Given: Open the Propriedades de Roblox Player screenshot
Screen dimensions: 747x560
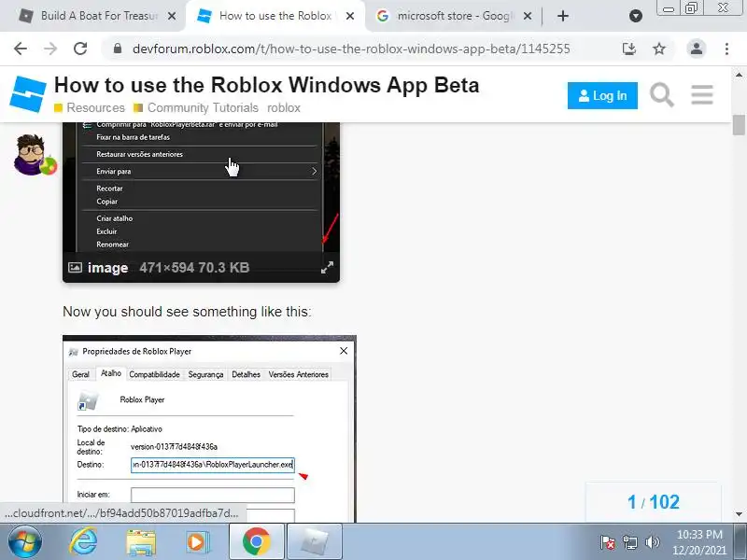Looking at the screenshot, I should 209,428.
